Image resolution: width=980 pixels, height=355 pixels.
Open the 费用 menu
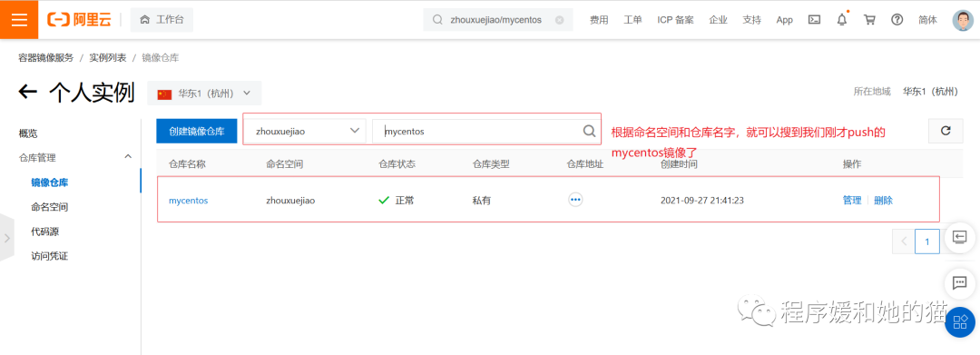(x=599, y=19)
